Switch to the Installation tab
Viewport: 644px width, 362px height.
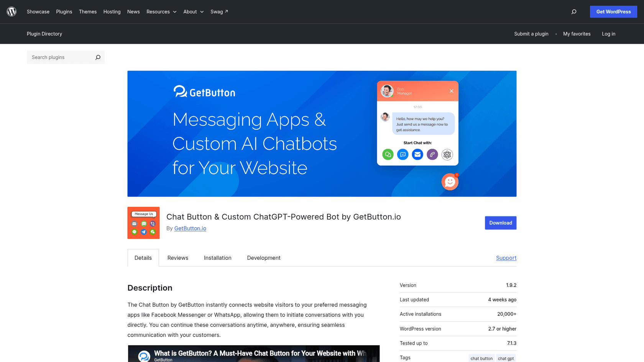tap(218, 258)
